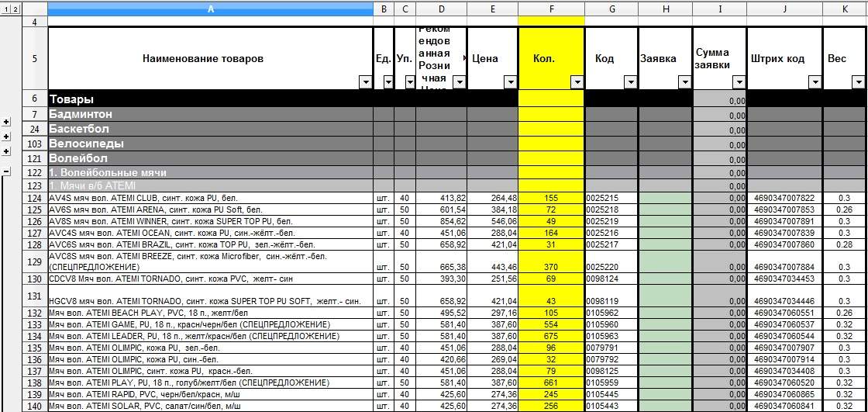Select the ATEMI BEACH PLAY product name
The height and width of the screenshot is (412, 868).
(x=210, y=313)
